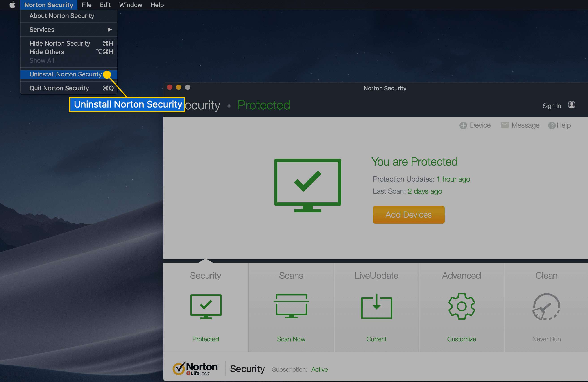
Task: Click the Scans panel icon
Action: 292,306
